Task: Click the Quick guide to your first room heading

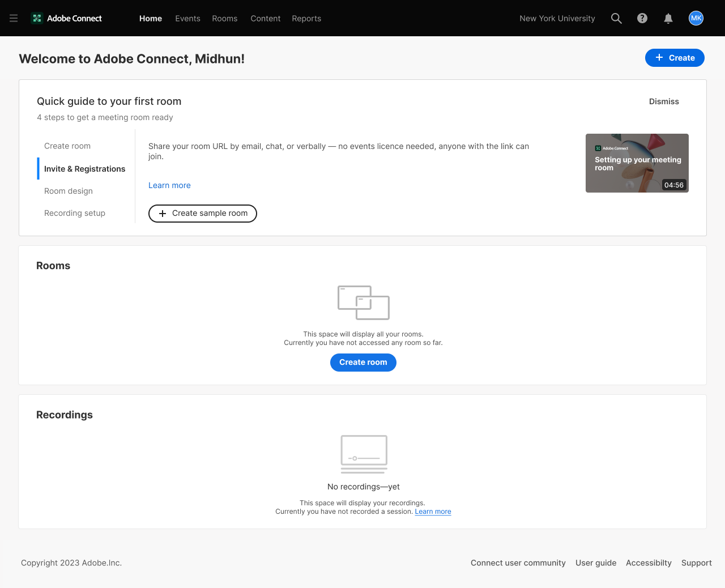Action: tap(109, 101)
